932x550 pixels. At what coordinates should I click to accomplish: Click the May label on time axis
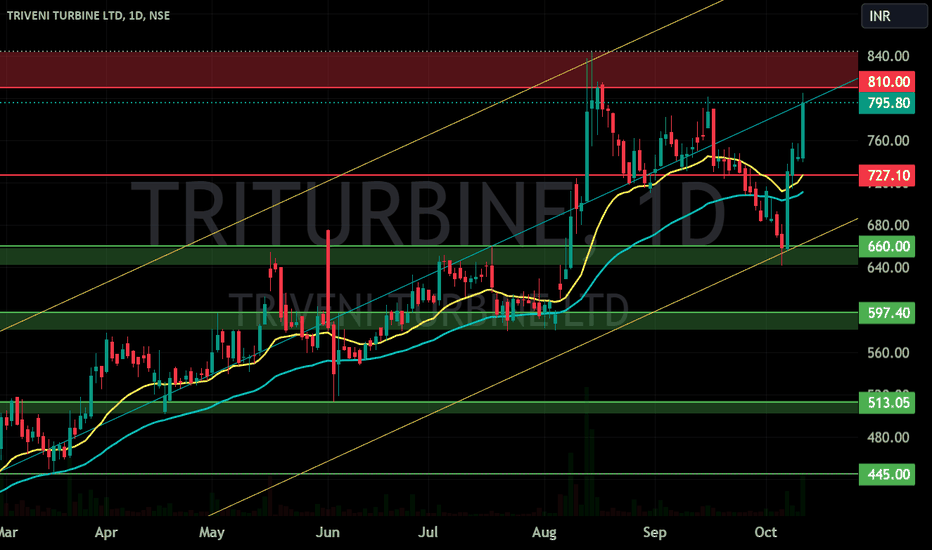(x=212, y=532)
